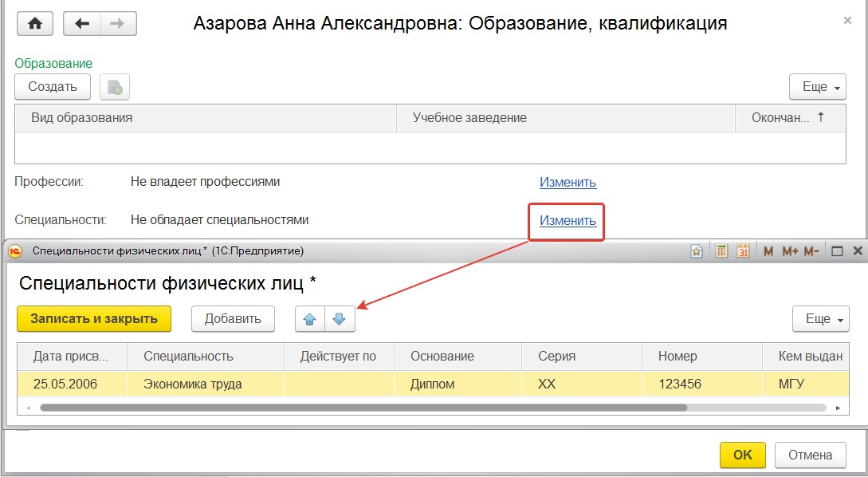868x477 pixels.
Task: Move row down with blue arrow
Action: pyautogui.click(x=340, y=319)
